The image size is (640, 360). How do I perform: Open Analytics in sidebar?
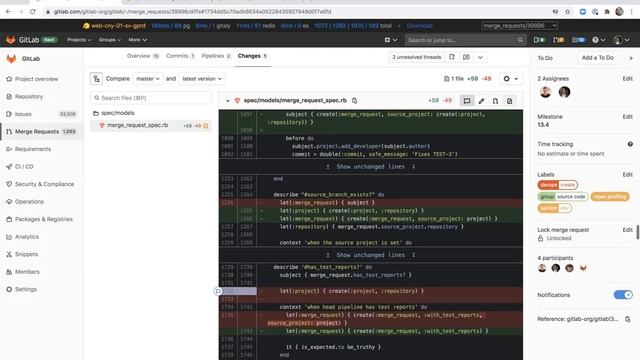pyautogui.click(x=27, y=237)
